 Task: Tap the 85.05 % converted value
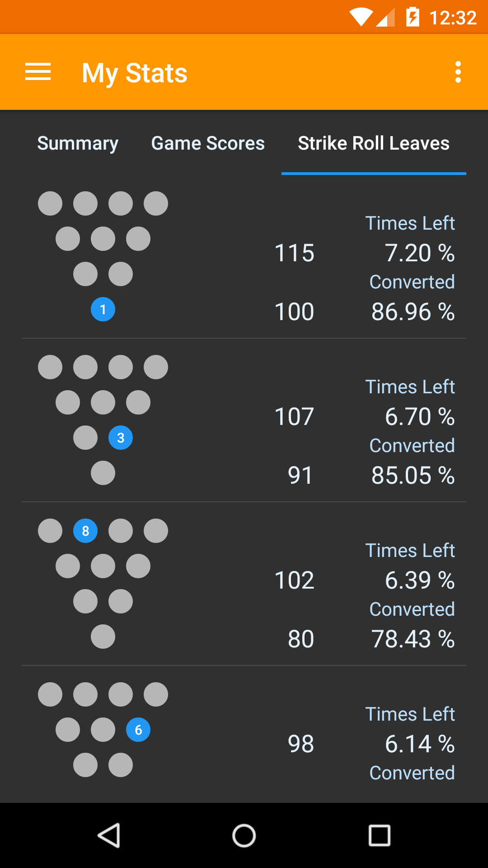point(413,476)
